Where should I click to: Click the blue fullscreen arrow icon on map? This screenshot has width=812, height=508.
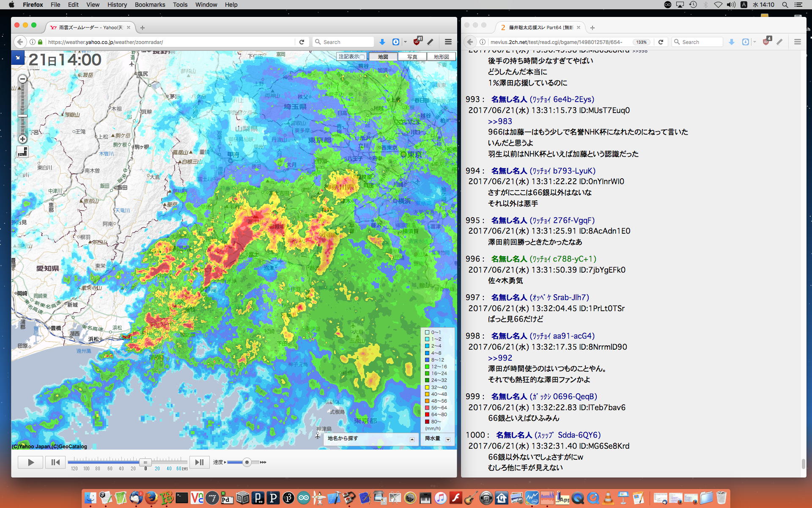18,57
